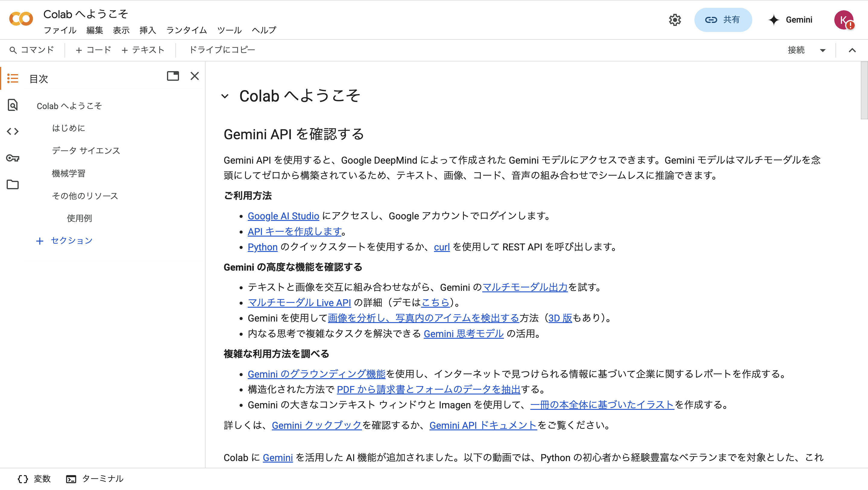Click the '複雑な利用方法を調べる' subheading

276,354
